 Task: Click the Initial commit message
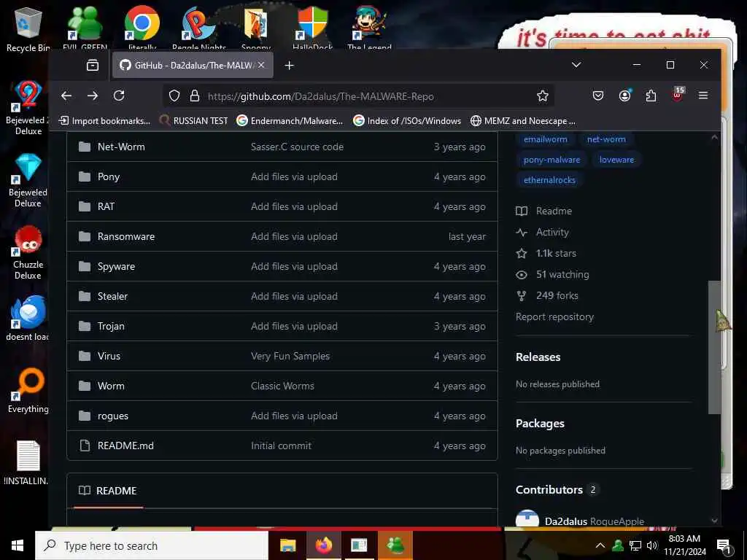point(281,446)
